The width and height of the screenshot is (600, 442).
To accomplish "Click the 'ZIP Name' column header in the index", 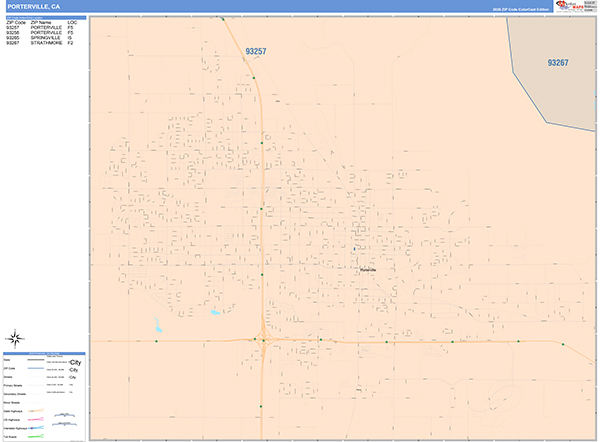I will pos(41,23).
